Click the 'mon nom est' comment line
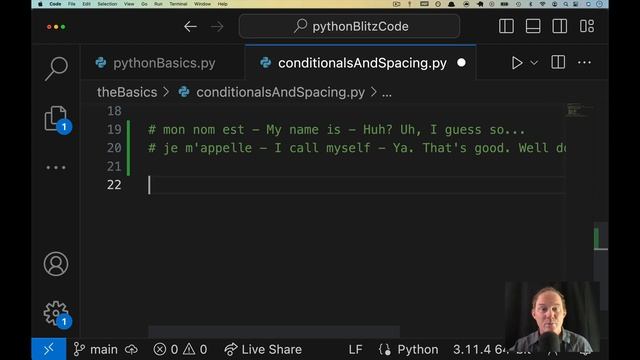 pyautogui.click(x=336, y=130)
